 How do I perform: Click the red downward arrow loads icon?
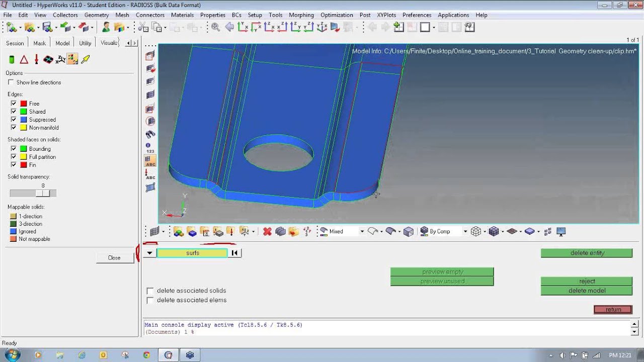click(x=36, y=59)
